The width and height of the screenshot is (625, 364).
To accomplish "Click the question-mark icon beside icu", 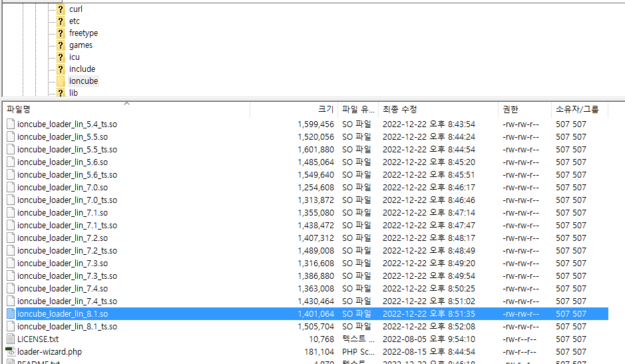I will (x=61, y=57).
